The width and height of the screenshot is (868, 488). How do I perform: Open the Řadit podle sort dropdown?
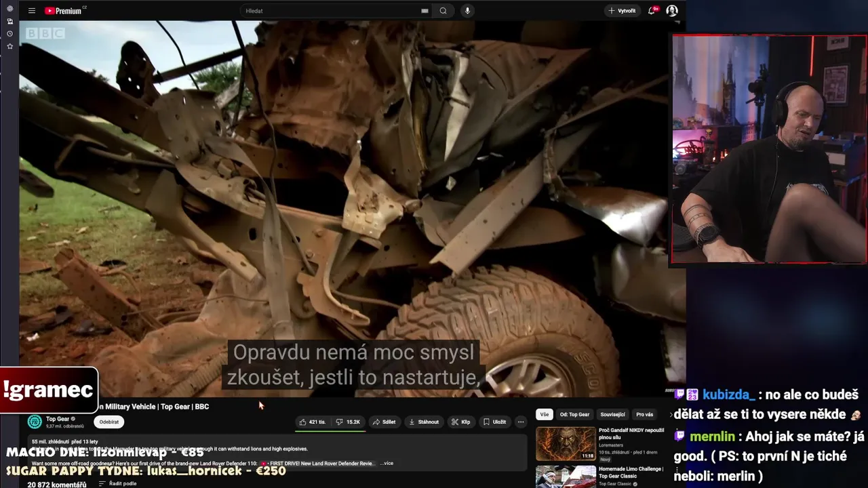pos(118,484)
